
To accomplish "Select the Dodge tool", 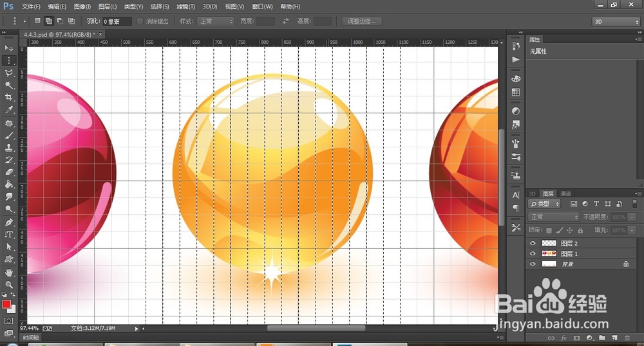I will point(8,209).
